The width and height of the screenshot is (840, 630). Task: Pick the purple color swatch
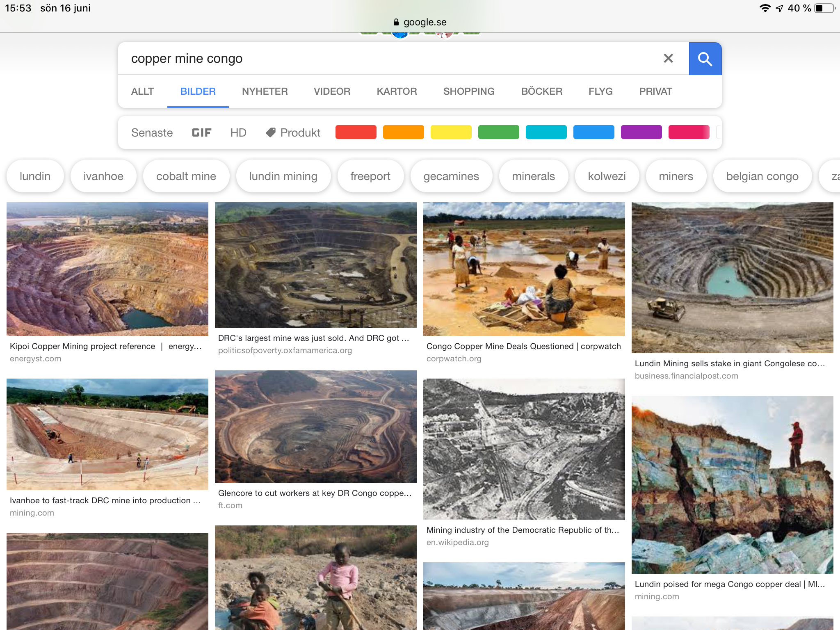point(641,132)
